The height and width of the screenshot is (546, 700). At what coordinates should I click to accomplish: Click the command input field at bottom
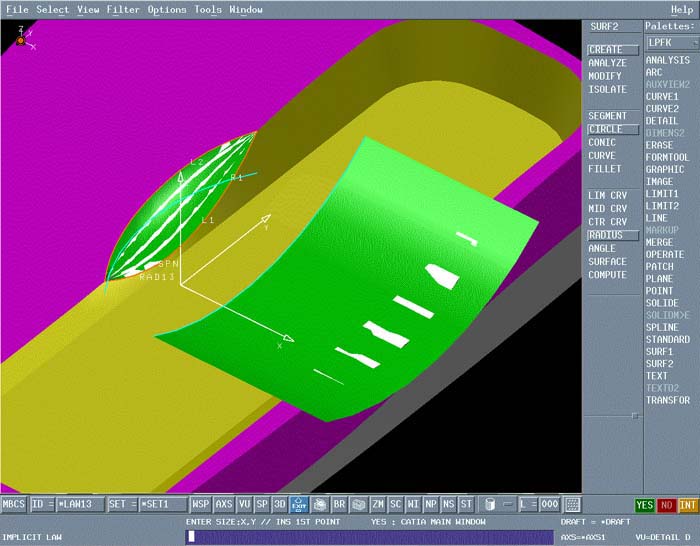(370, 537)
